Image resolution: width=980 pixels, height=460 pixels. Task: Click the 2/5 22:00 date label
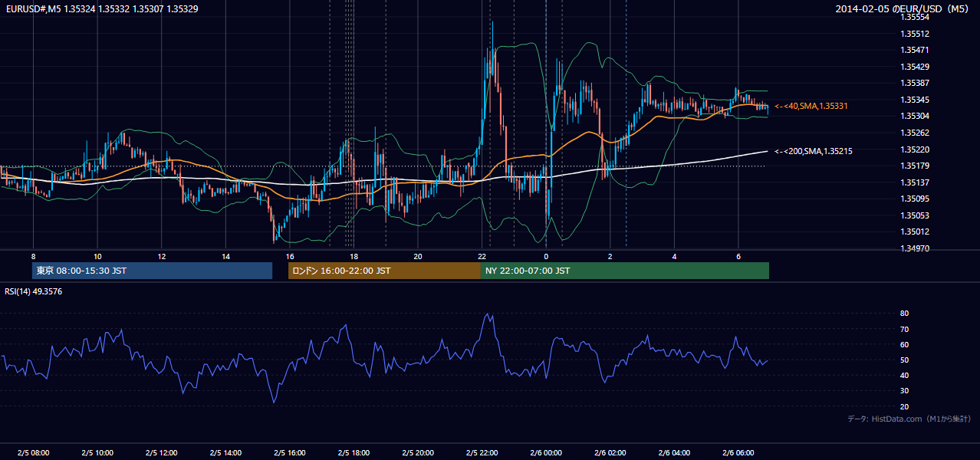(x=482, y=452)
